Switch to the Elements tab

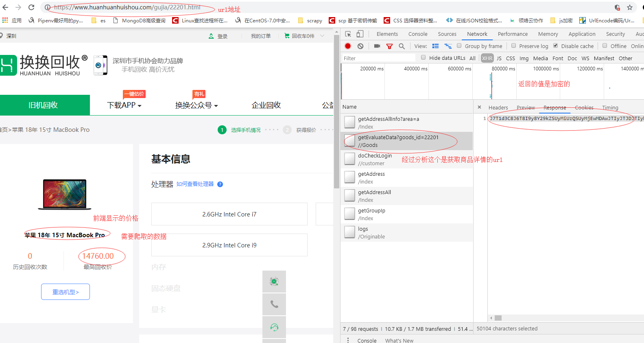387,34
